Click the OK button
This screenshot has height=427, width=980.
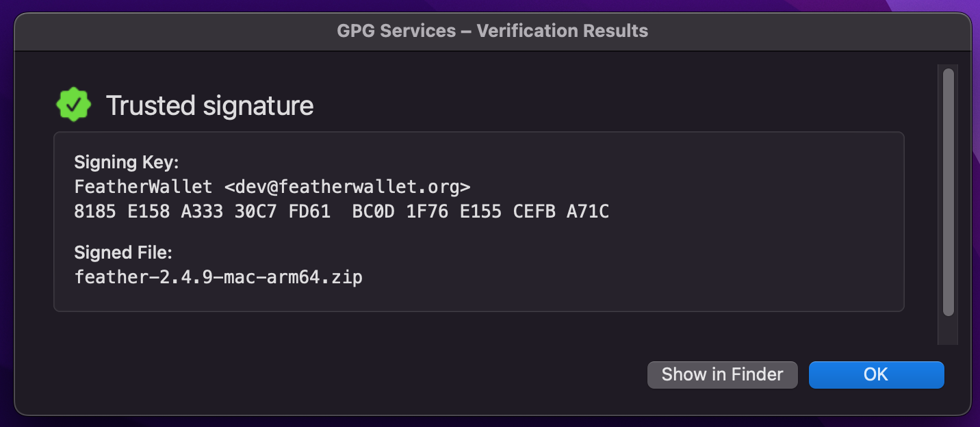(x=876, y=374)
